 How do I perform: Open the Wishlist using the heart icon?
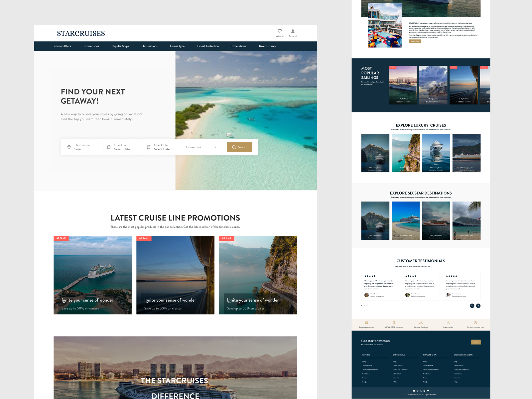tap(279, 31)
